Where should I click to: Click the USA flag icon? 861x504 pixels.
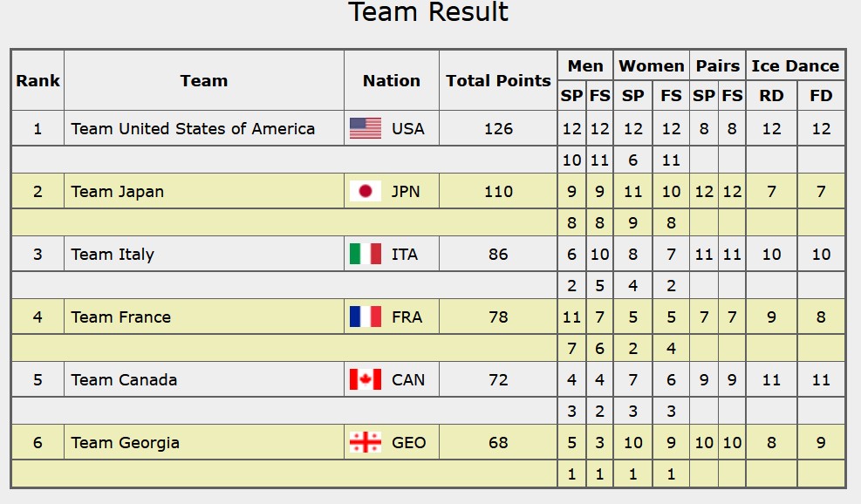[366, 128]
